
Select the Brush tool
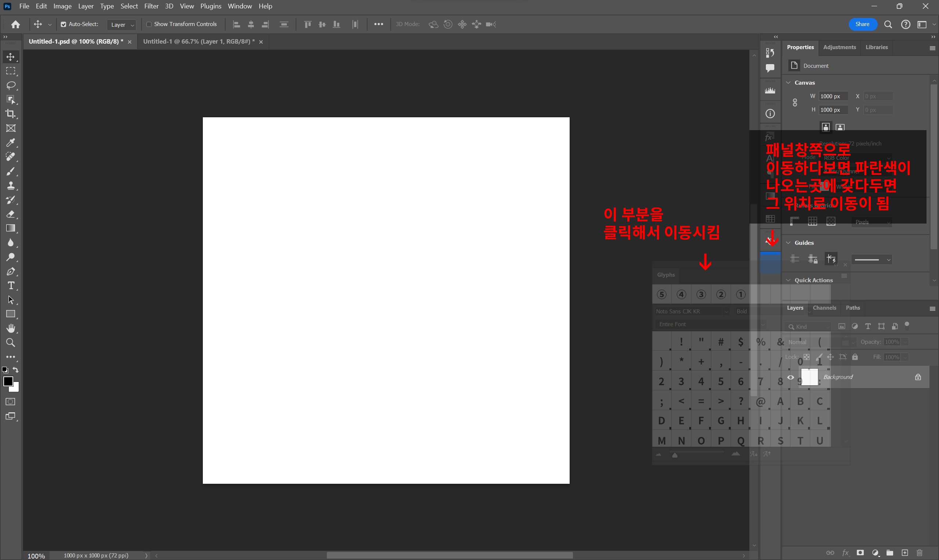click(x=11, y=171)
